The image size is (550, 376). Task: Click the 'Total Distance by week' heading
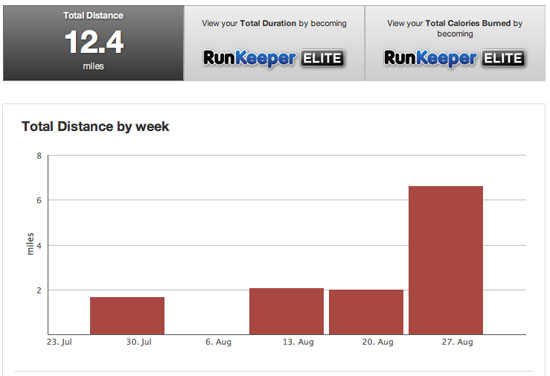(95, 127)
